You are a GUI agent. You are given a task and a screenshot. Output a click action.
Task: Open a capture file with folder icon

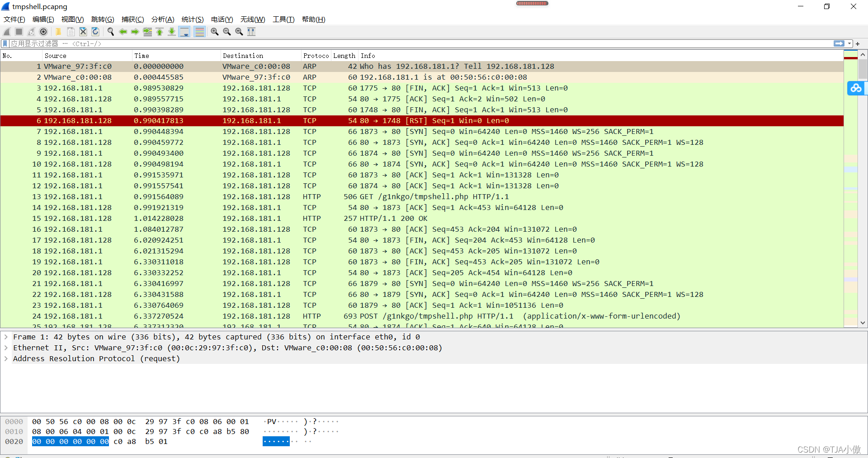click(58, 32)
